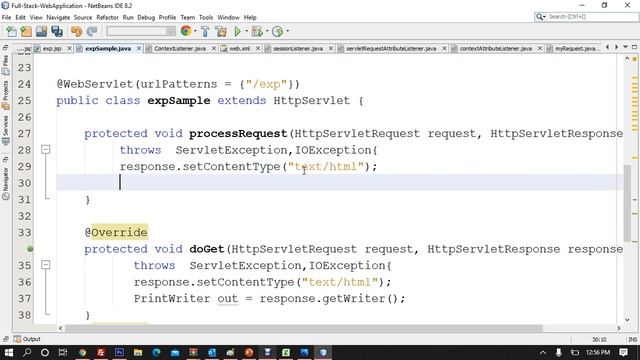Collapse the doGet method code fold

click(46, 265)
